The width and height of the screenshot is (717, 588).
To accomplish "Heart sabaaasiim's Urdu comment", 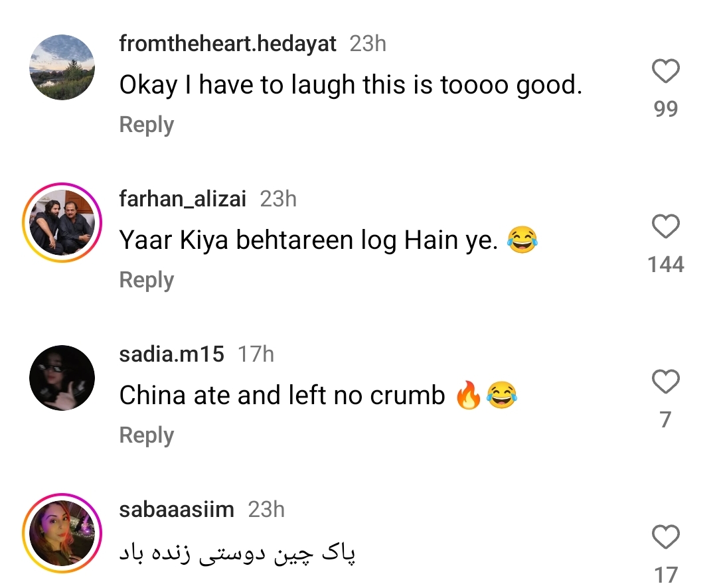I will tap(665, 537).
